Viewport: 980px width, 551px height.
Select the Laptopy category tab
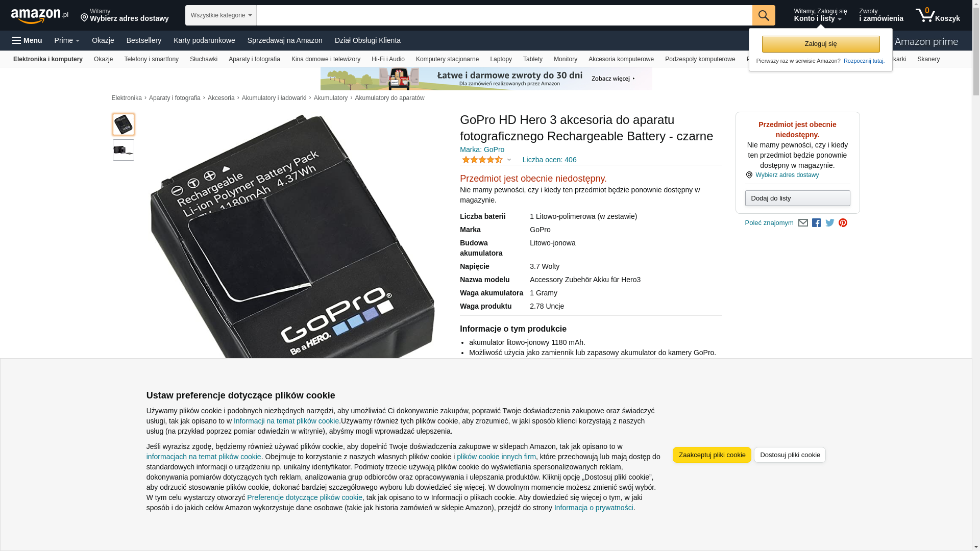501,59
